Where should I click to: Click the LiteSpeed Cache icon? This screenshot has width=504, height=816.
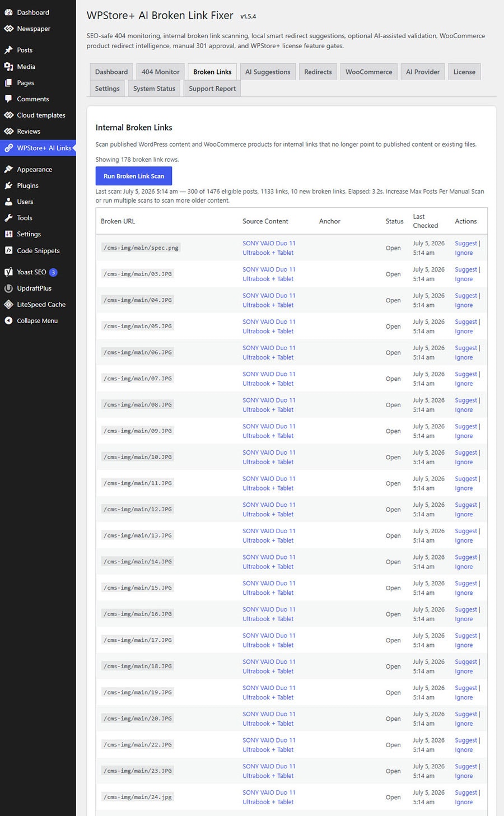pos(8,305)
